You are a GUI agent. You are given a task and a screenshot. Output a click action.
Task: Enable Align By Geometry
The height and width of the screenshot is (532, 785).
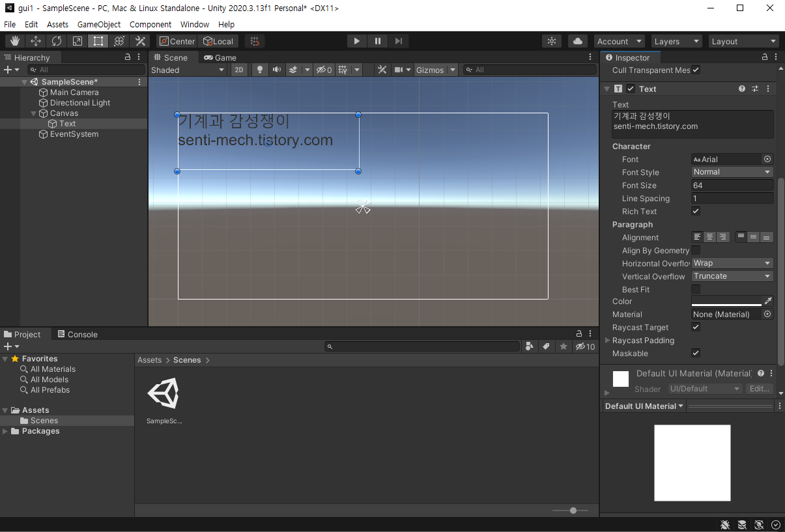click(x=696, y=250)
